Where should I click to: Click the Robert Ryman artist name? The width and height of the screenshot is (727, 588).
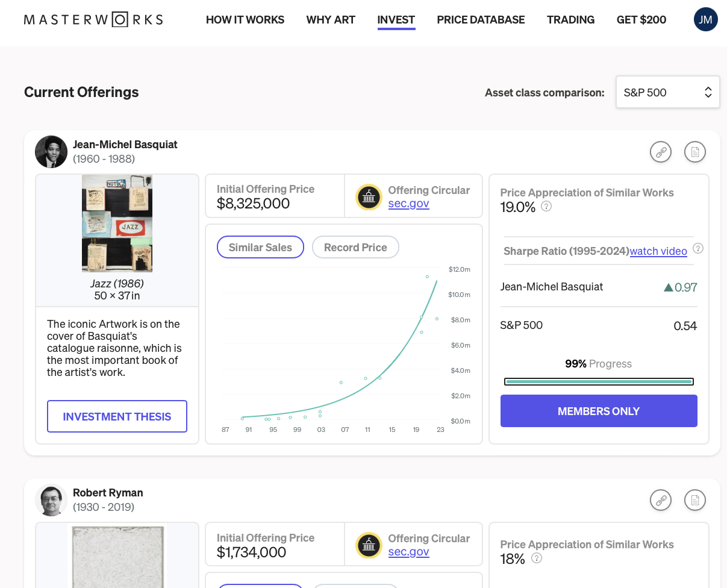(108, 493)
